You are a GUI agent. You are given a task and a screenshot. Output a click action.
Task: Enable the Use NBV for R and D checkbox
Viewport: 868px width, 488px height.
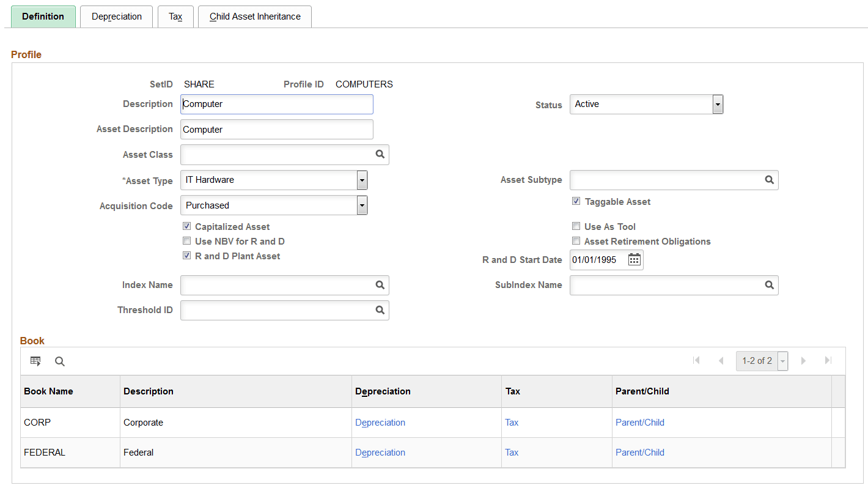point(186,240)
